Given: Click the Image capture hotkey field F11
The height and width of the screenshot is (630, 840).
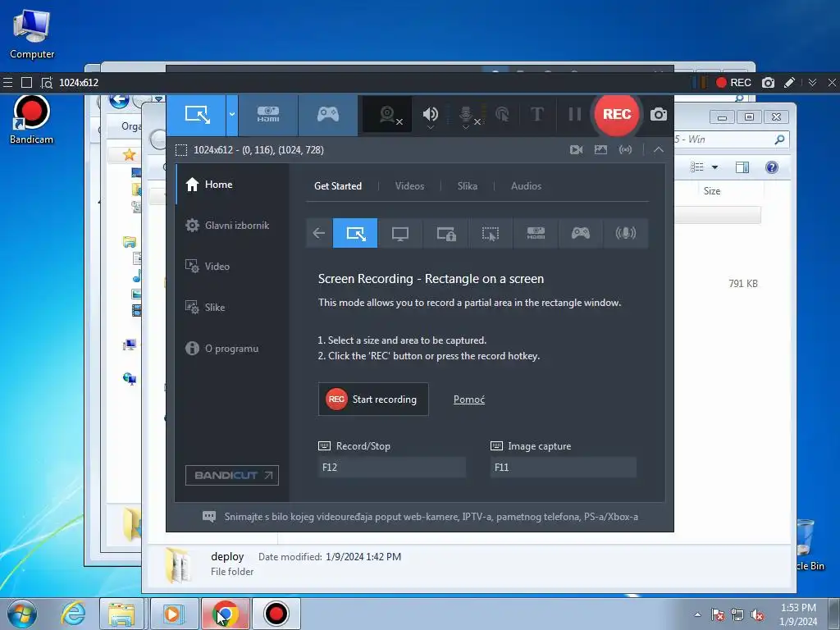Looking at the screenshot, I should click(563, 467).
